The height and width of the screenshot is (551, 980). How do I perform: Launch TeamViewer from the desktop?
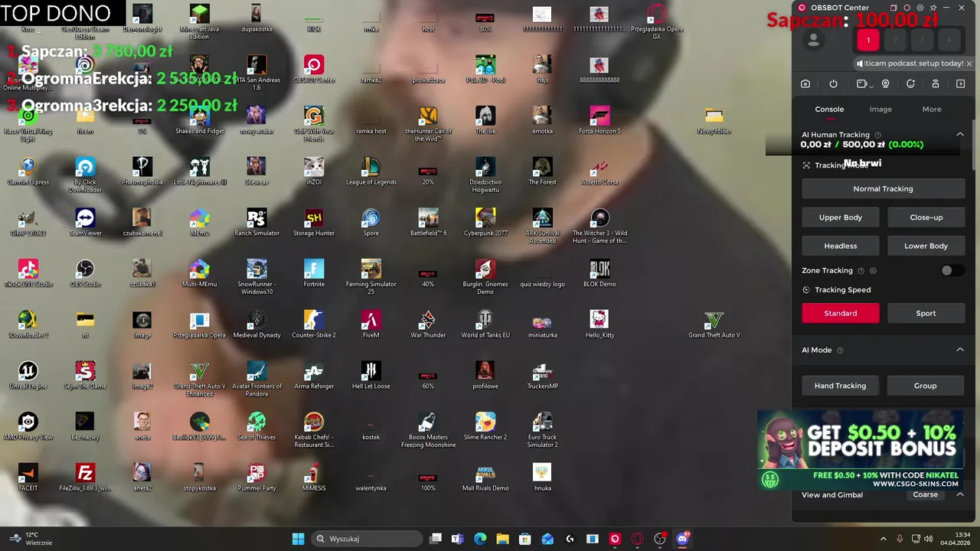[85, 222]
